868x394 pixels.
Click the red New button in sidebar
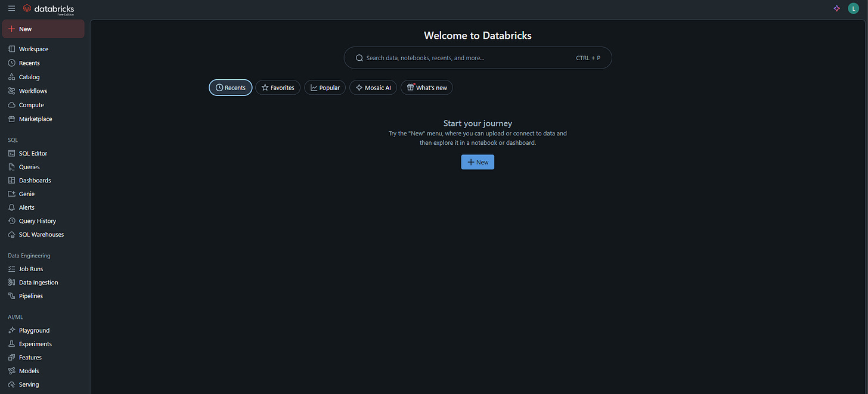coord(44,29)
